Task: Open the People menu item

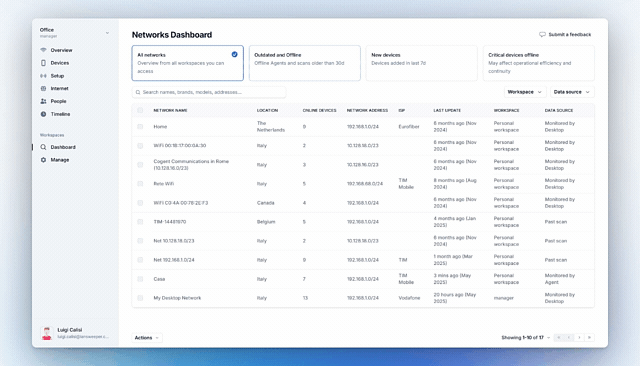Action: [x=58, y=101]
